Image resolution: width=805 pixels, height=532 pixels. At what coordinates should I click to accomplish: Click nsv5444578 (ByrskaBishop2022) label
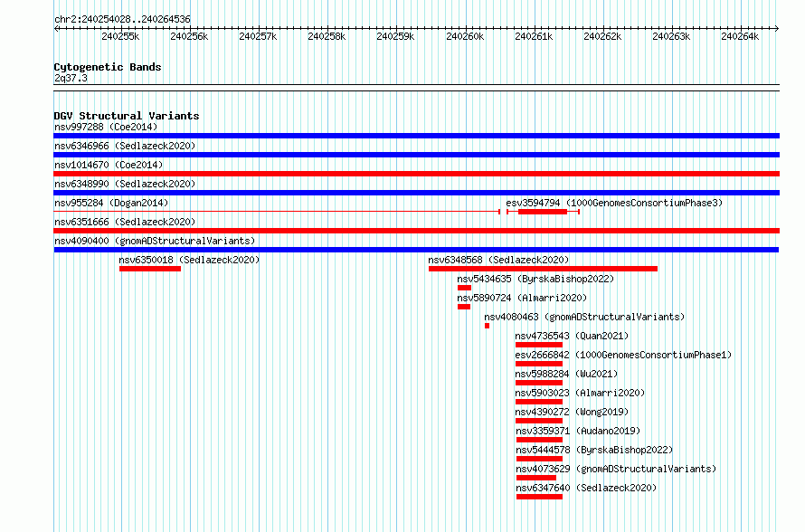point(594,450)
